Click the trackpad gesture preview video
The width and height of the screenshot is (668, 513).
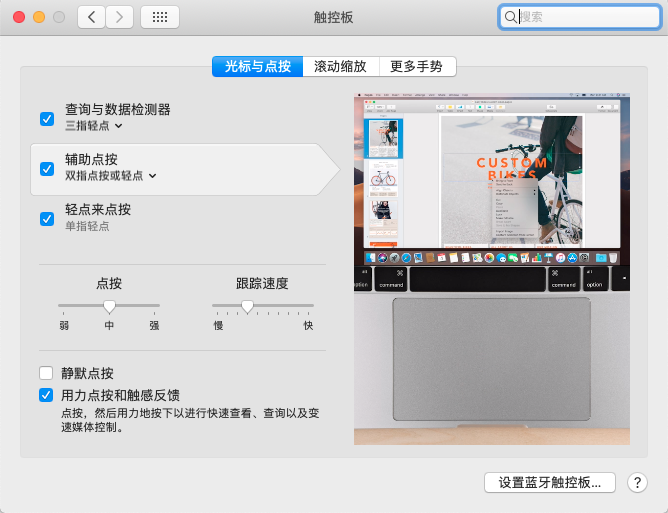click(x=492, y=269)
